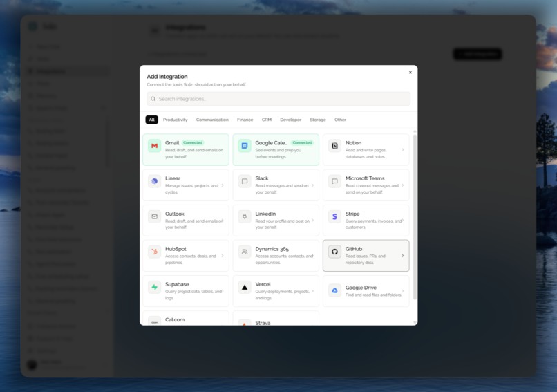
Task: Select the All filter tab
Action: 151,120
